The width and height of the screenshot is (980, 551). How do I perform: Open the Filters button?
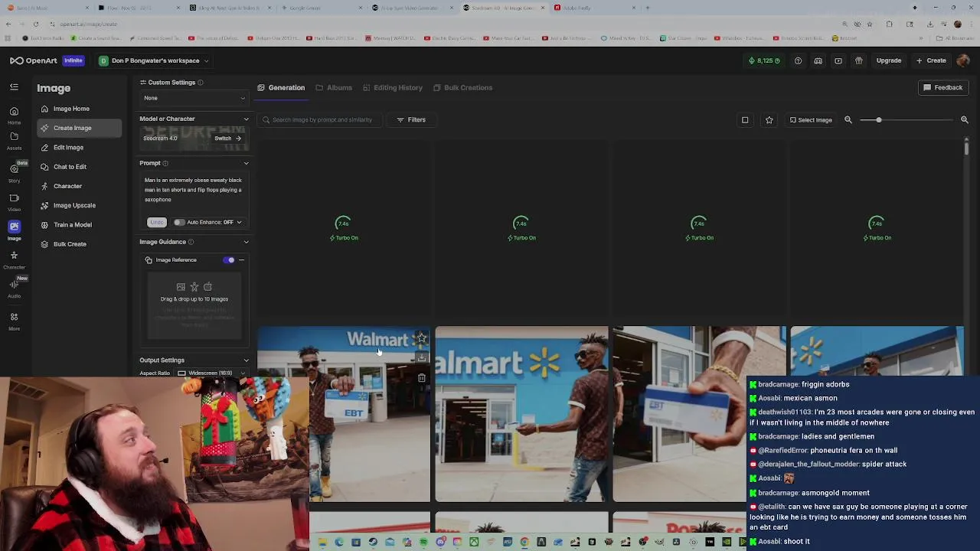click(x=411, y=119)
